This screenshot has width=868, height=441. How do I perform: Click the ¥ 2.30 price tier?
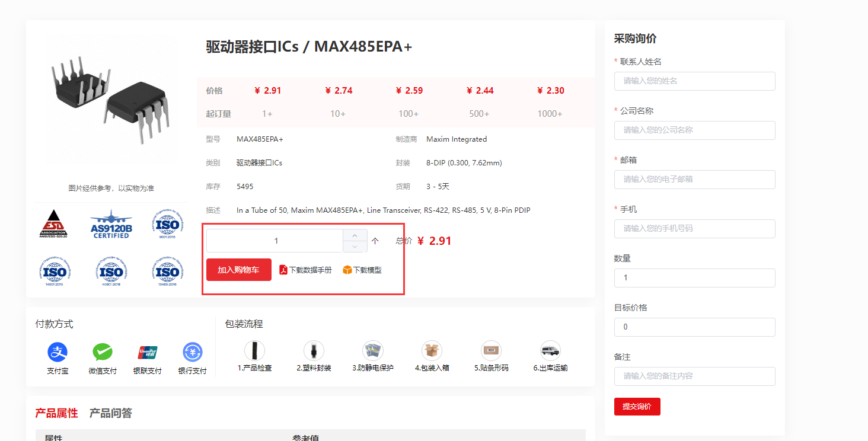click(550, 91)
